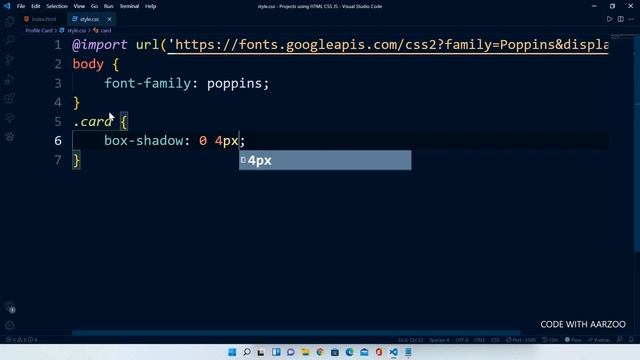Open the Source Control view

click(x=9, y=60)
